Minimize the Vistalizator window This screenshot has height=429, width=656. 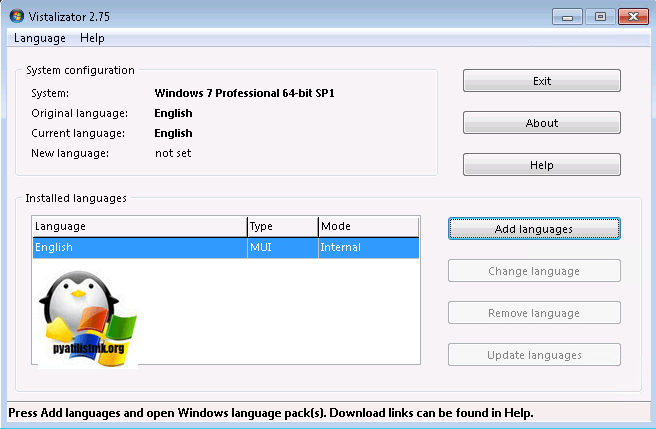click(x=567, y=17)
